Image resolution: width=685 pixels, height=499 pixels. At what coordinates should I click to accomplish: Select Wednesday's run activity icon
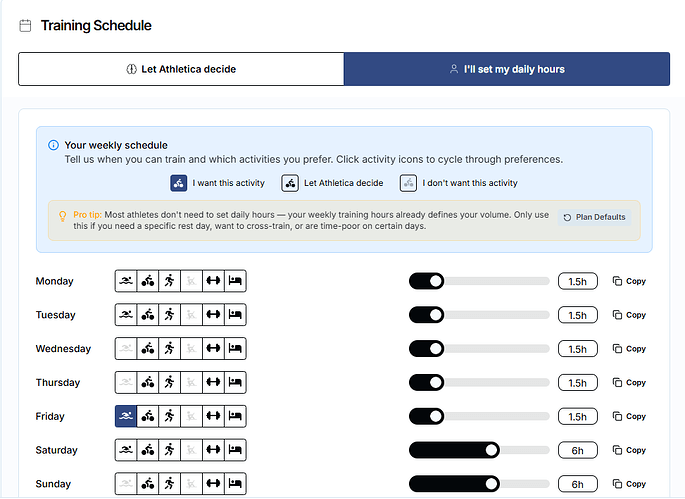(170, 349)
